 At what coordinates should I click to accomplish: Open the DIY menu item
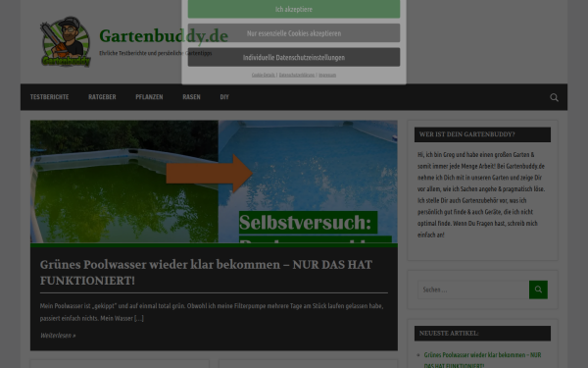click(x=224, y=97)
